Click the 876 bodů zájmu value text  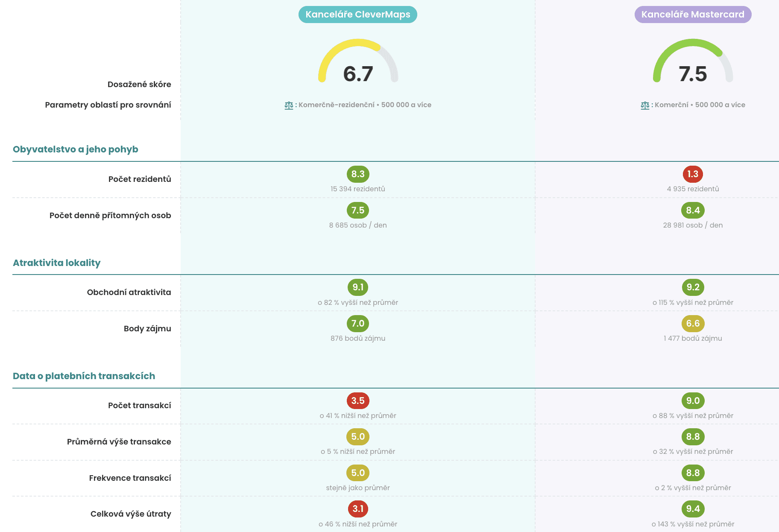(358, 338)
